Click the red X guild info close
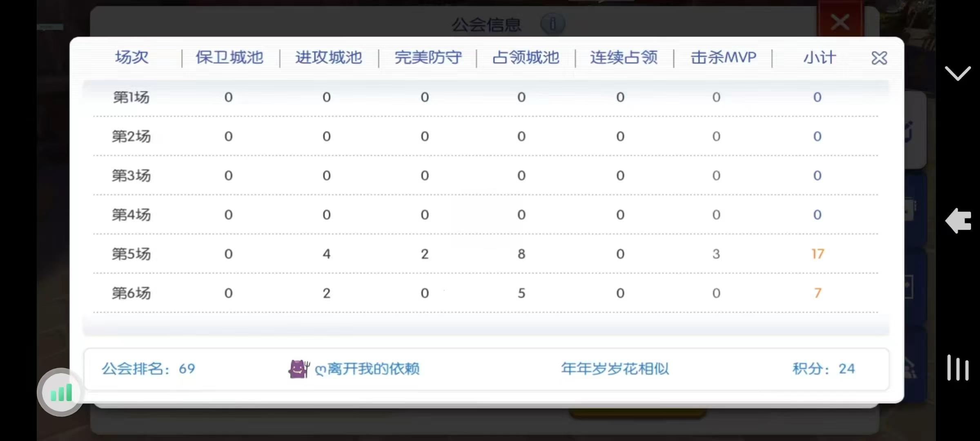 click(840, 22)
